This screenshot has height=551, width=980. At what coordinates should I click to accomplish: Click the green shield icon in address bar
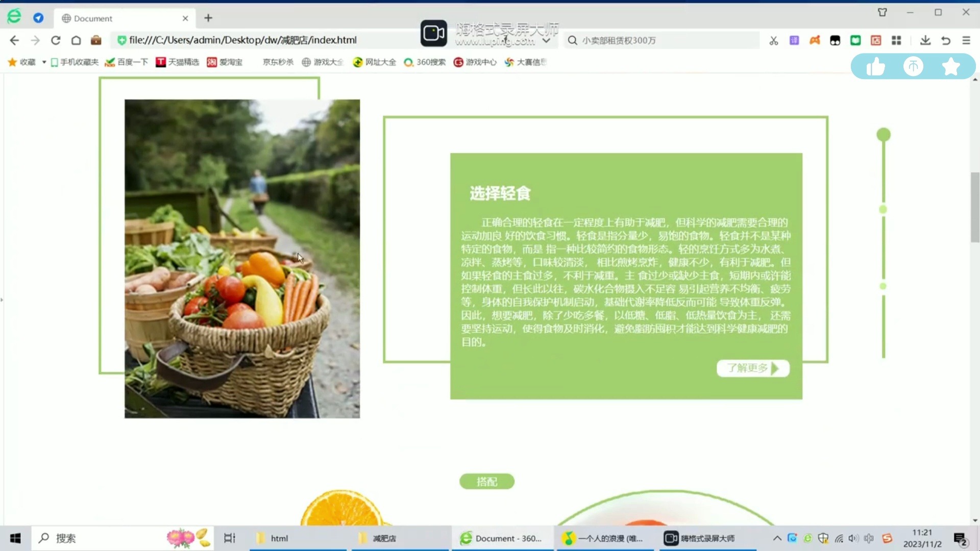(x=121, y=40)
